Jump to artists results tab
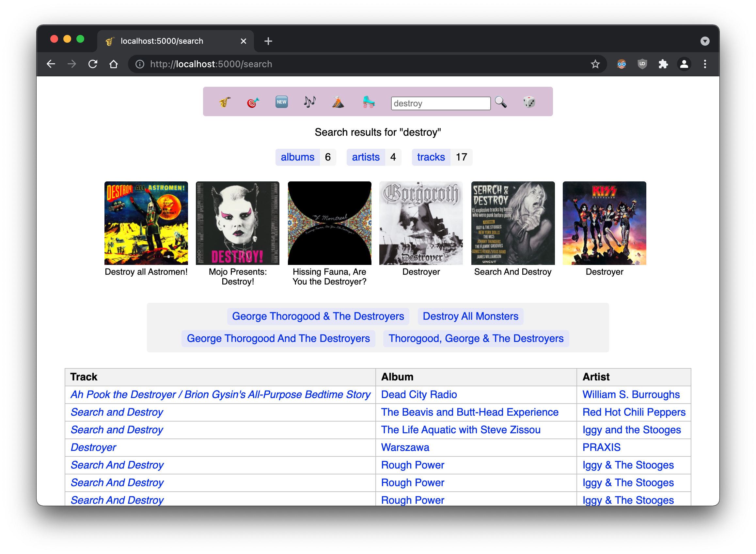Viewport: 756px width, 554px height. tap(365, 157)
